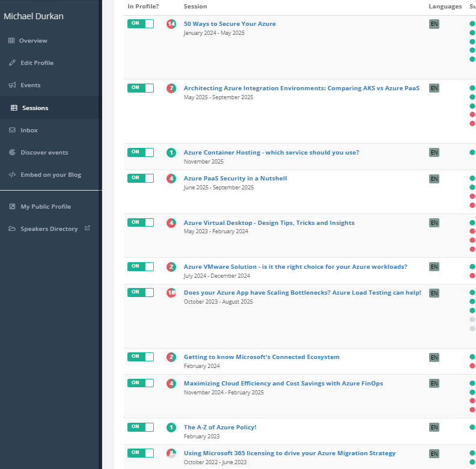Open 'Maximizing Cloud Efficiency and Cost Savings' session
476x469 pixels.
[x=283, y=384]
